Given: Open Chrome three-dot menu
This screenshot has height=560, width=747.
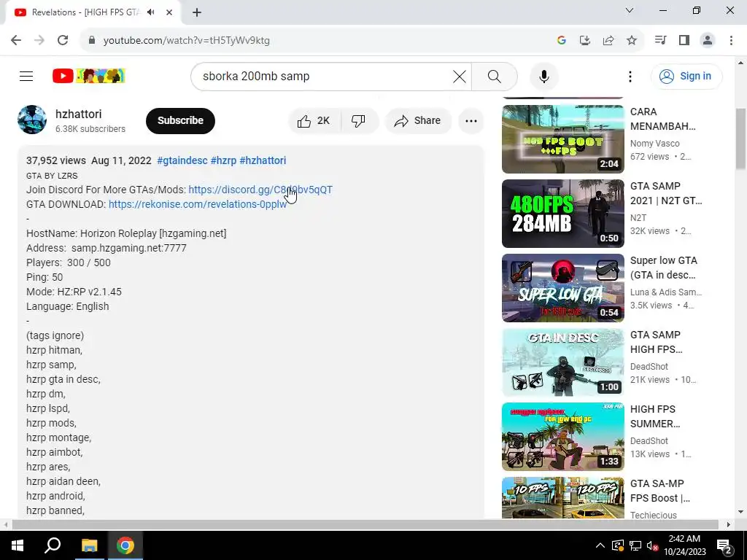Looking at the screenshot, I should [731, 41].
